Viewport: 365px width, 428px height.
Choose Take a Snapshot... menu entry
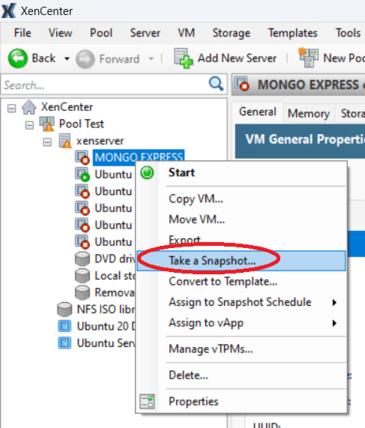[x=242, y=261]
